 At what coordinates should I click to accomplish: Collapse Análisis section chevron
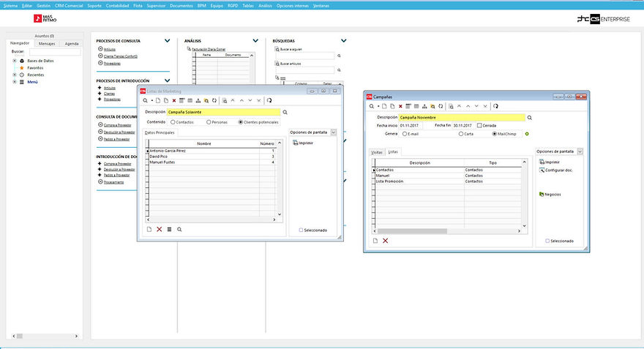pos(255,41)
